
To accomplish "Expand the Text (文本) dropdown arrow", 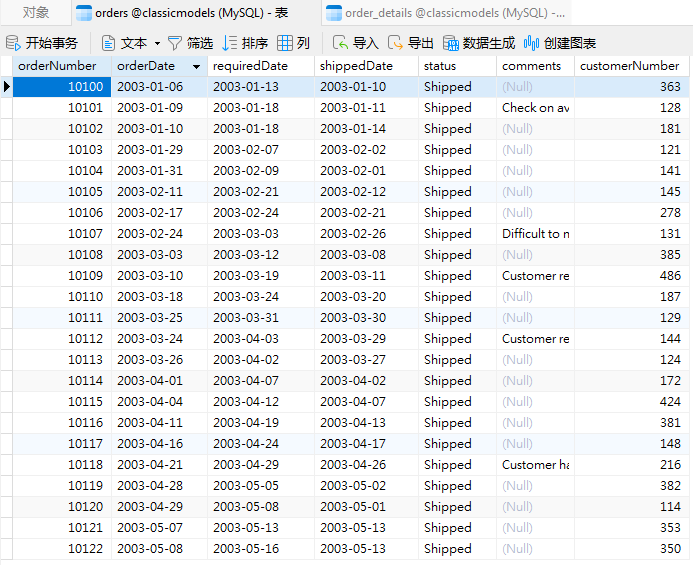I will [x=157, y=43].
